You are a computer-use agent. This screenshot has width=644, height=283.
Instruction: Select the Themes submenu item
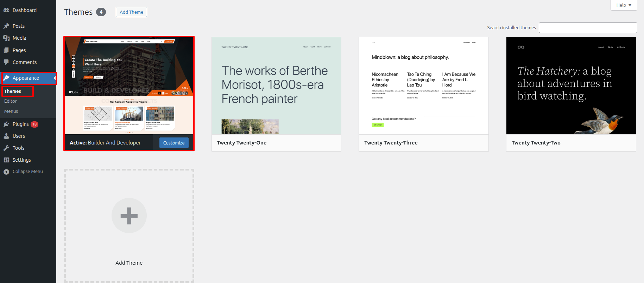13,91
